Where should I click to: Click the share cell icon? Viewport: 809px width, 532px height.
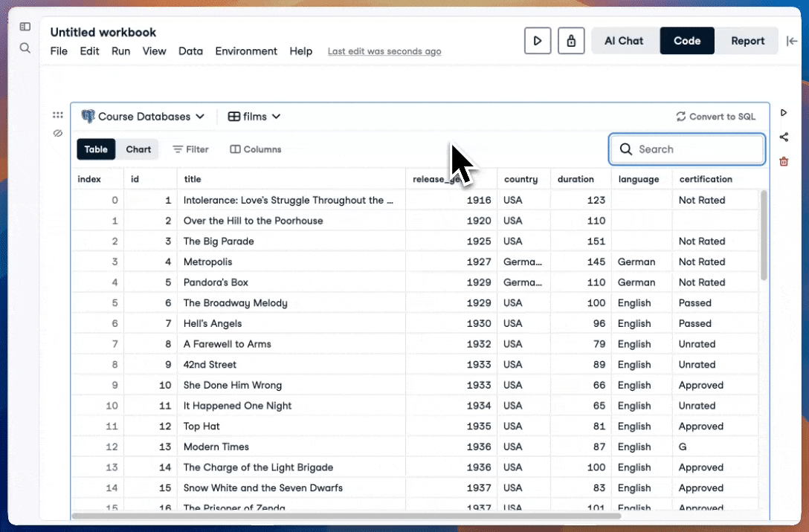(x=784, y=137)
